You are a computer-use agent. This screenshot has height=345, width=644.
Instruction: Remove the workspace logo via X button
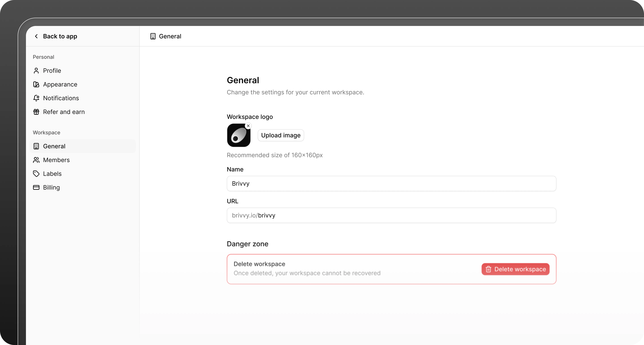click(x=248, y=126)
